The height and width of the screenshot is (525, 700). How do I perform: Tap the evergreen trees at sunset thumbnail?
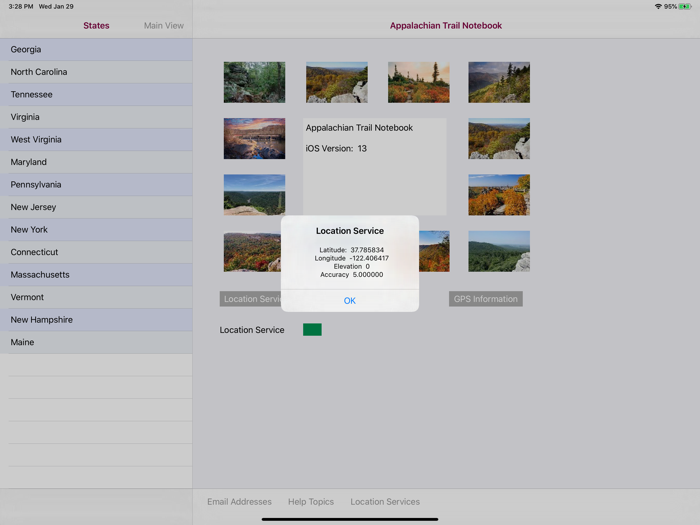tap(418, 83)
